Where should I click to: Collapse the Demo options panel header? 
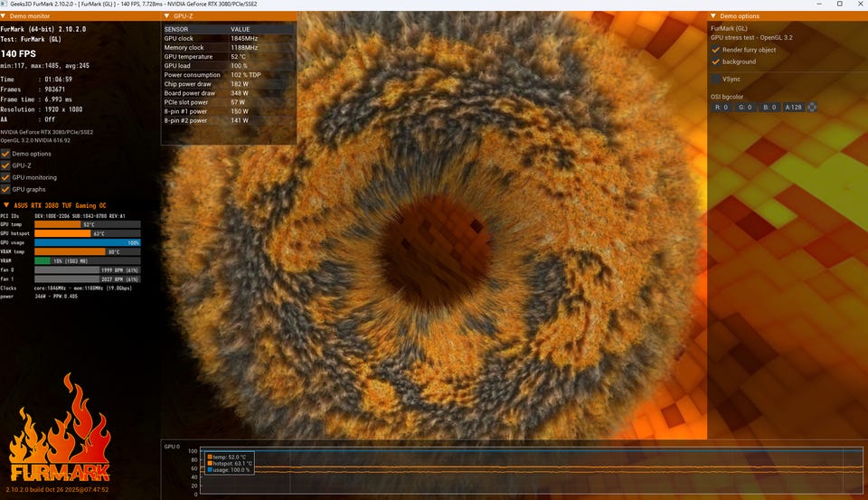(x=713, y=16)
